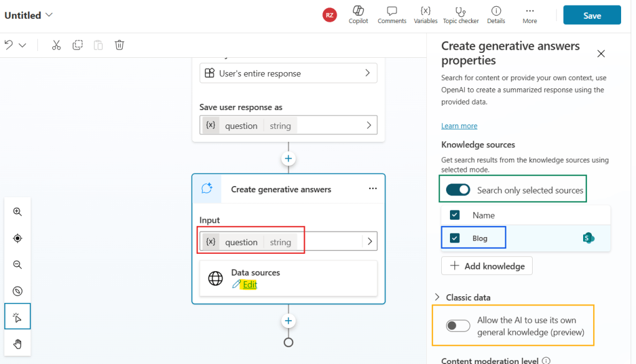Open the Copilot panel

tap(358, 15)
